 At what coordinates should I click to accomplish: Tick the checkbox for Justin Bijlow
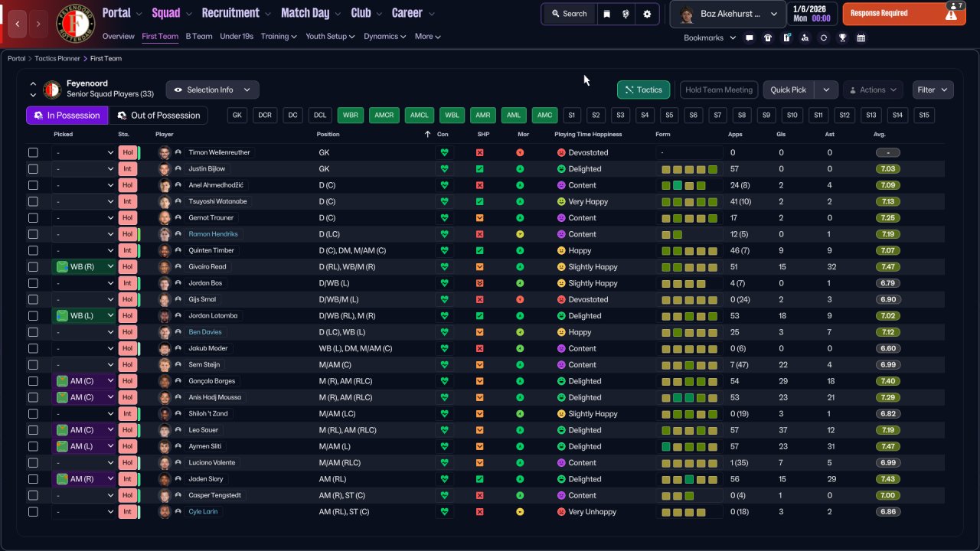[33, 168]
